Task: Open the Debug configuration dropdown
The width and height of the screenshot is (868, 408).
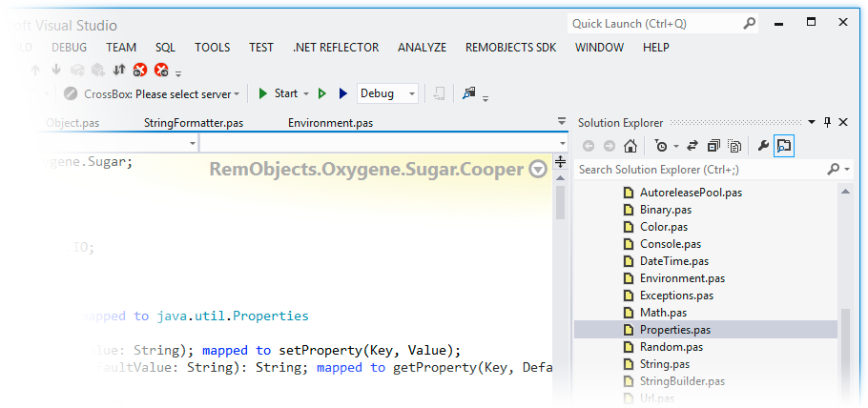Action: click(x=411, y=93)
